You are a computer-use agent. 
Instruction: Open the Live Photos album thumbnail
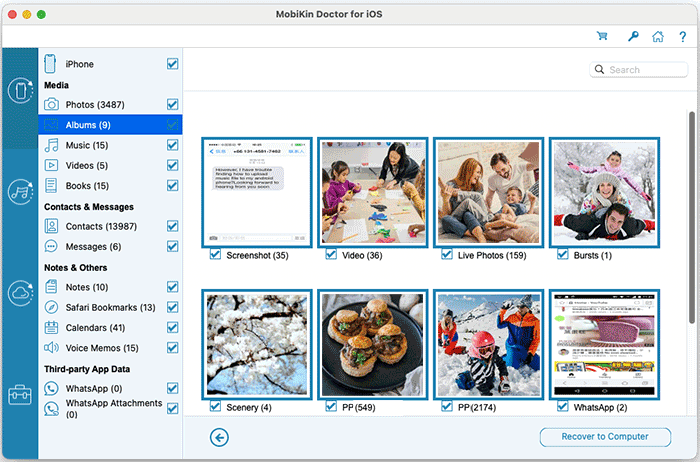488,192
